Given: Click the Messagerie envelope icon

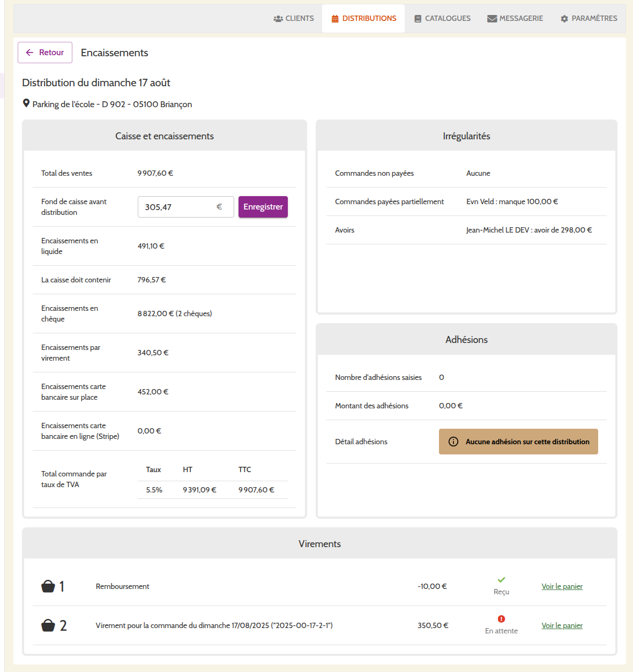Looking at the screenshot, I should point(491,19).
